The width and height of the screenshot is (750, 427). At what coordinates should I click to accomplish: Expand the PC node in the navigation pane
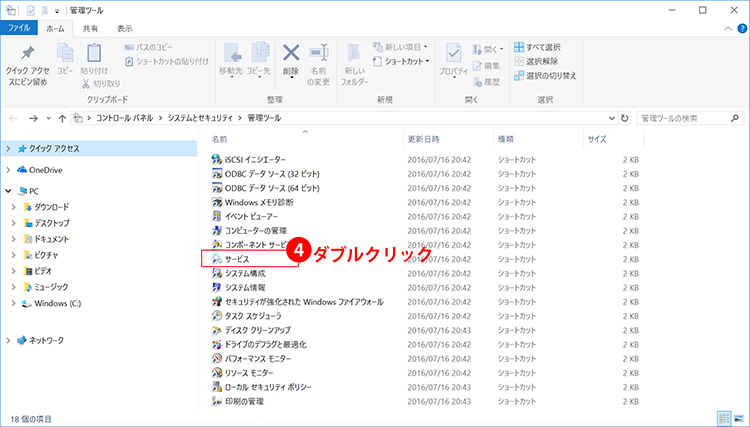(x=10, y=191)
